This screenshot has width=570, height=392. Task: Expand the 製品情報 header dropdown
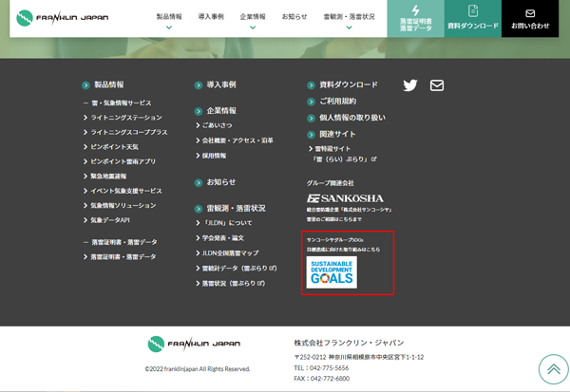[x=168, y=20]
